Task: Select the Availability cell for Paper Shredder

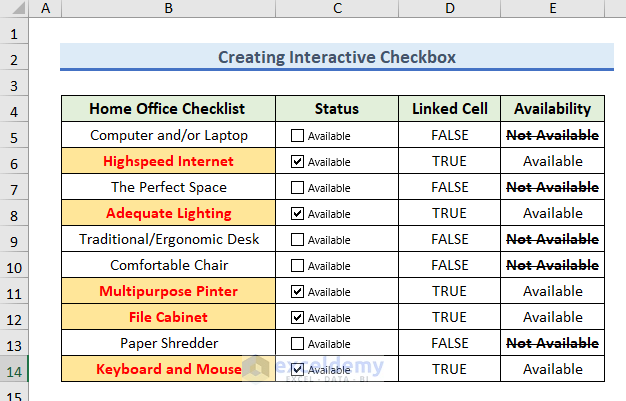Action: tap(552, 343)
